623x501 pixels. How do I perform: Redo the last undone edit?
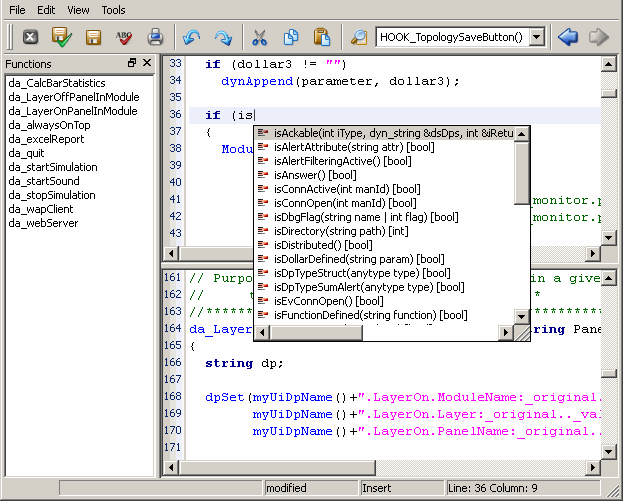[x=222, y=37]
